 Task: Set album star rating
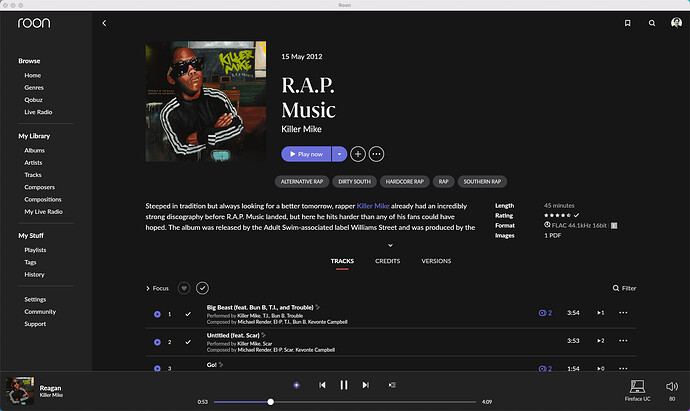[558, 216]
